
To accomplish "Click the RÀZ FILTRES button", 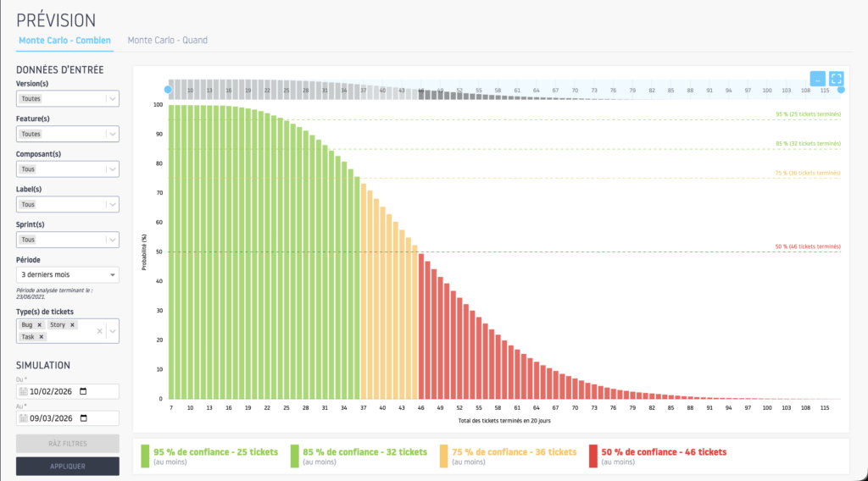I will pyautogui.click(x=68, y=443).
